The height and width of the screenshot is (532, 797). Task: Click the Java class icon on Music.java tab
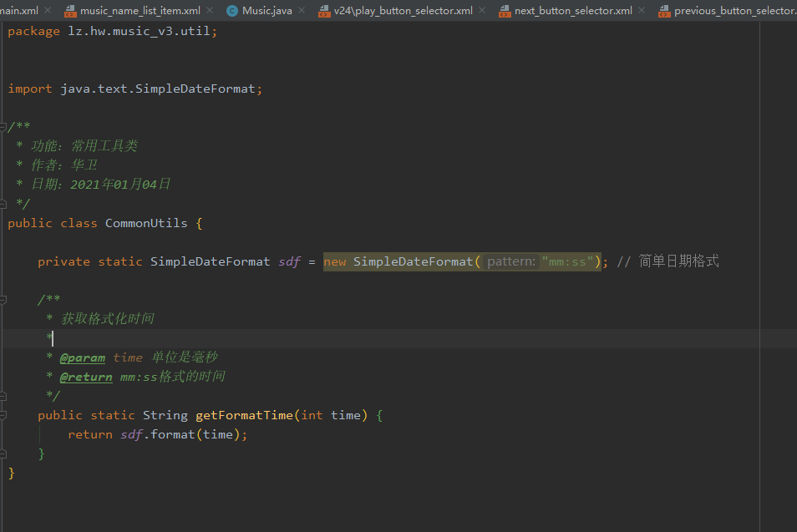[x=232, y=11]
